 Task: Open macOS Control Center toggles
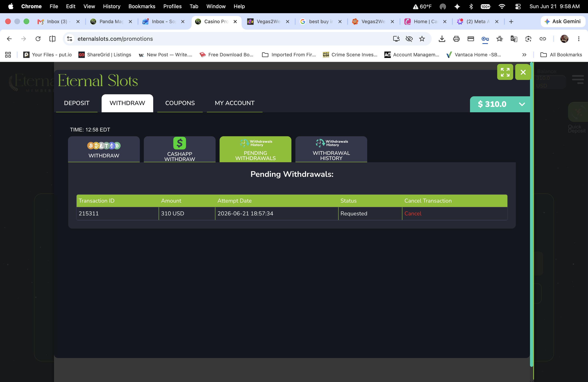[518, 6]
